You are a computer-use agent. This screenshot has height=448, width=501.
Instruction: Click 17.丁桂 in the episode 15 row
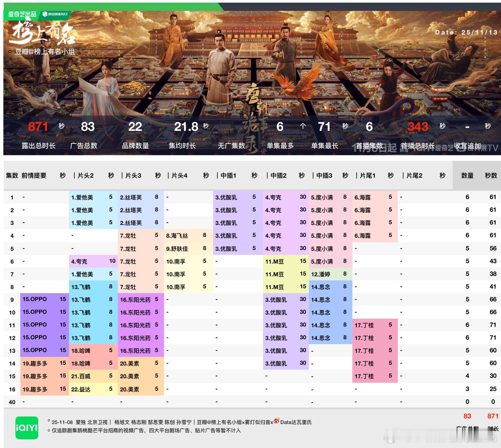[364, 376]
